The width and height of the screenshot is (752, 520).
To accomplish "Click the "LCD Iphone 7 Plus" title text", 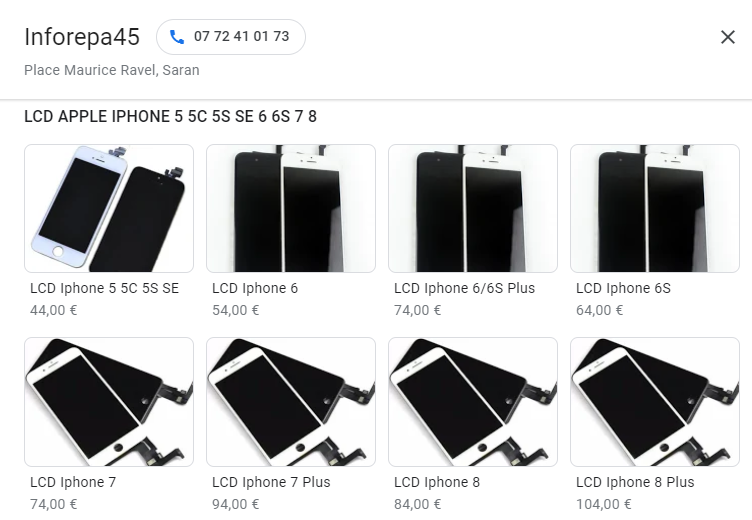I will [271, 482].
